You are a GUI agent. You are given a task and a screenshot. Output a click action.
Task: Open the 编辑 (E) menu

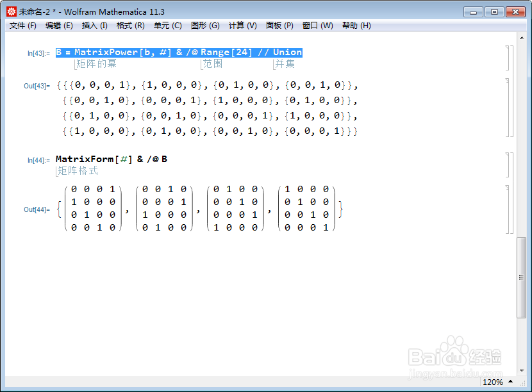[59, 26]
